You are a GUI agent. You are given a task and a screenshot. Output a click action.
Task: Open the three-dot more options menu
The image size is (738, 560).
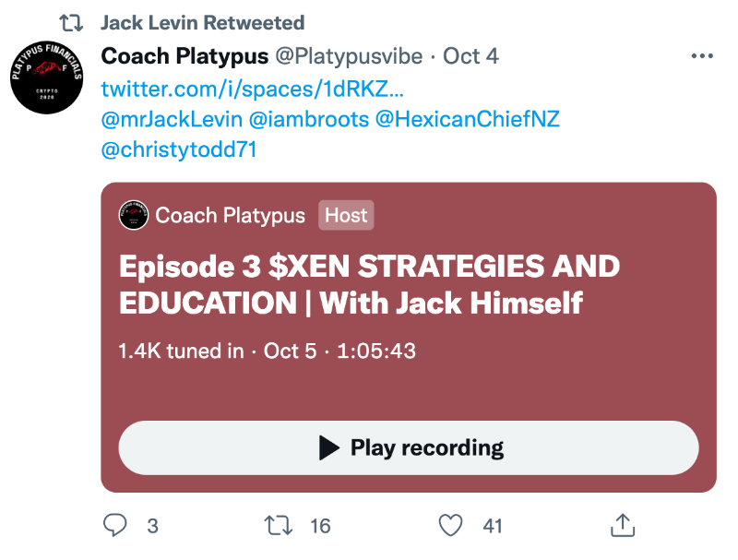point(702,56)
